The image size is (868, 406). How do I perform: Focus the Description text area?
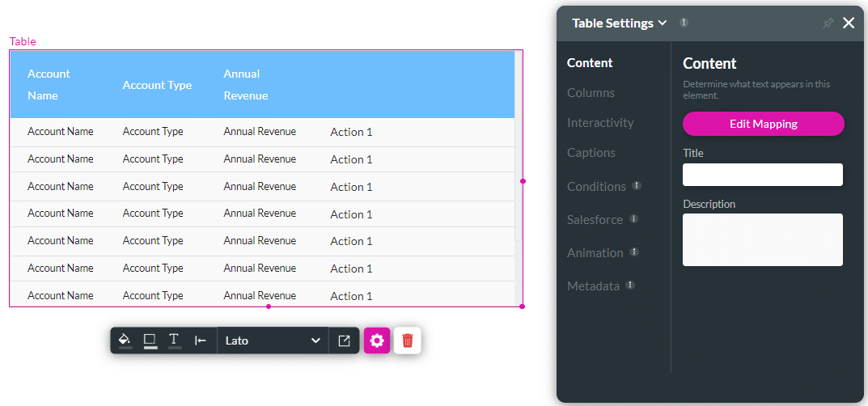pyautogui.click(x=762, y=239)
